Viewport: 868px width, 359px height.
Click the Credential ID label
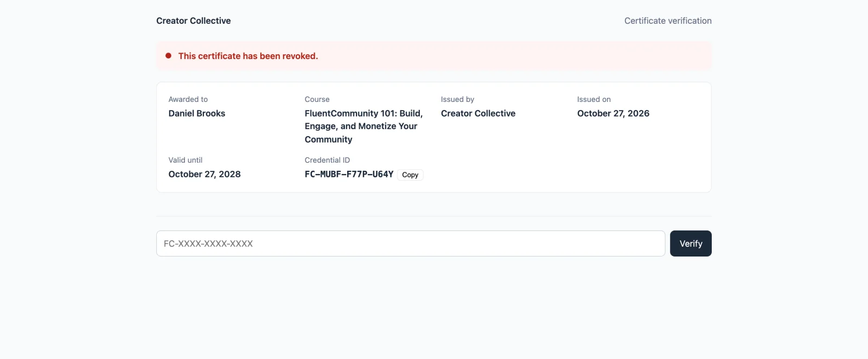point(327,160)
